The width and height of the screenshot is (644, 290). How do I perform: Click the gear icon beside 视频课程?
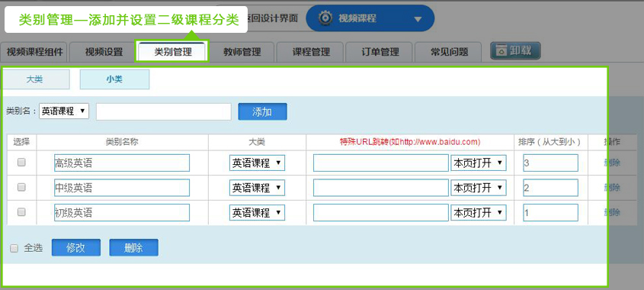[x=325, y=18]
